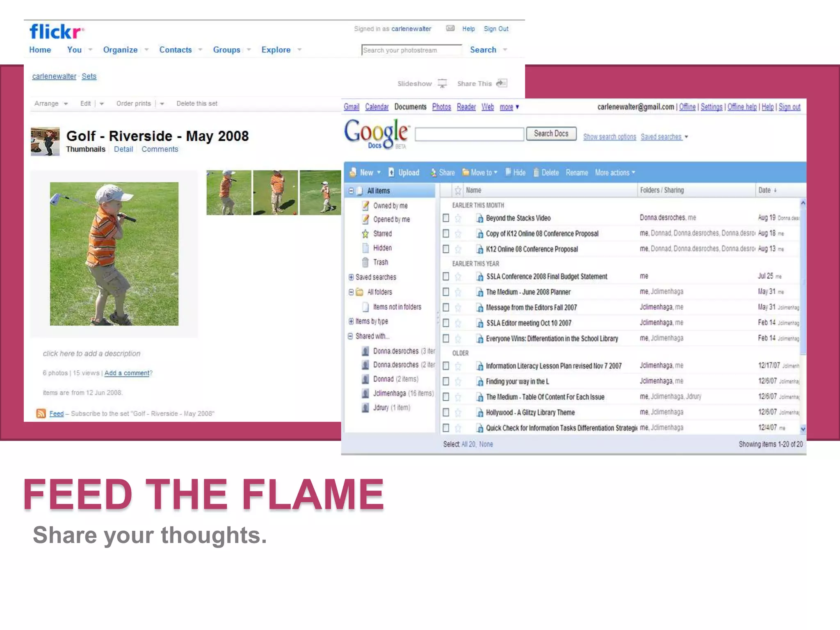Viewport: 840px width, 630px height.
Task: Open the Arrange dropdown in Flickr
Action: [51, 104]
